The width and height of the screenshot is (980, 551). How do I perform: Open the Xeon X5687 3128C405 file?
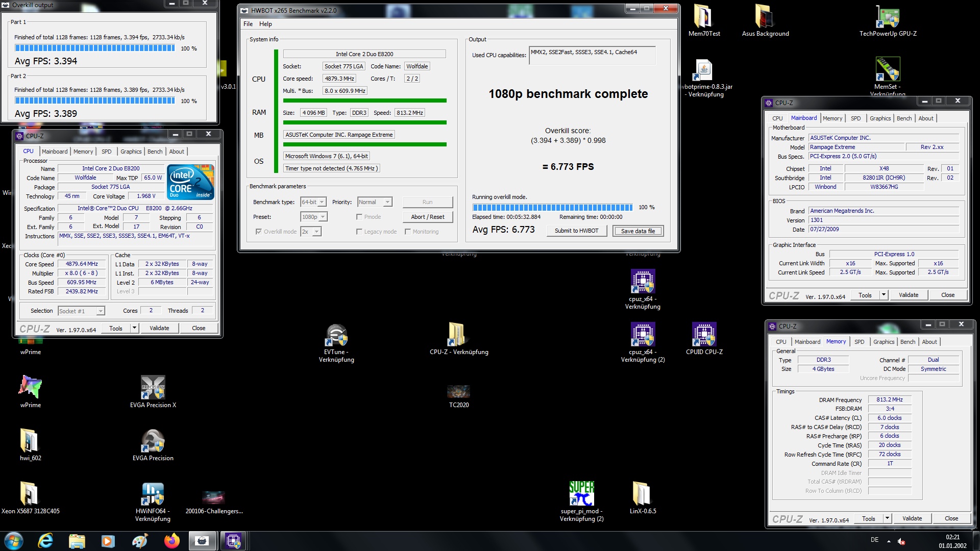(30, 494)
